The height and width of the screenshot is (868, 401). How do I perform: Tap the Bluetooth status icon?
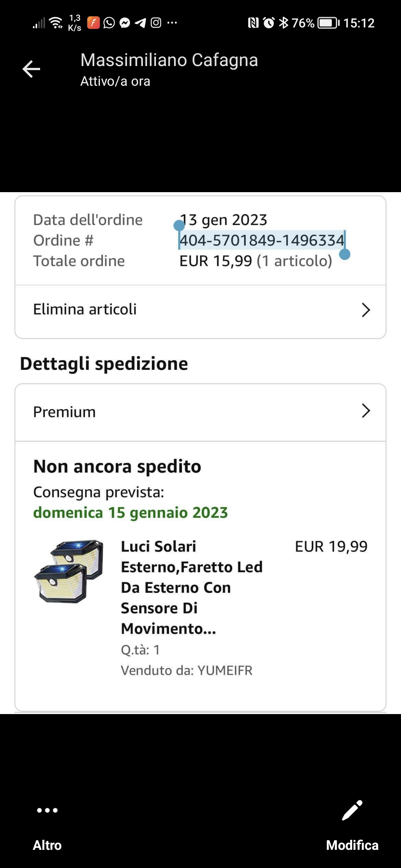click(x=284, y=23)
